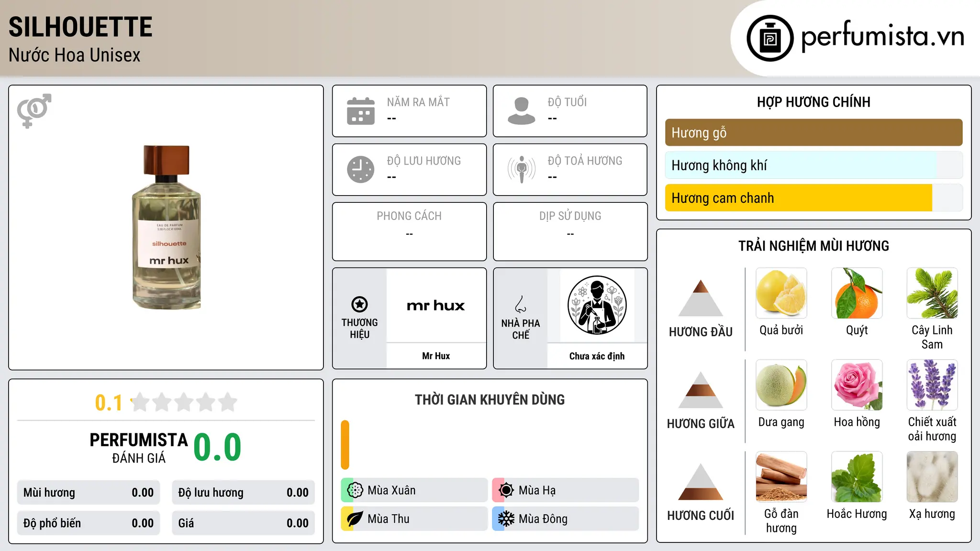Image resolution: width=980 pixels, height=551 pixels.
Task: Click the person icon beside Độ tuổi
Action: tap(521, 111)
